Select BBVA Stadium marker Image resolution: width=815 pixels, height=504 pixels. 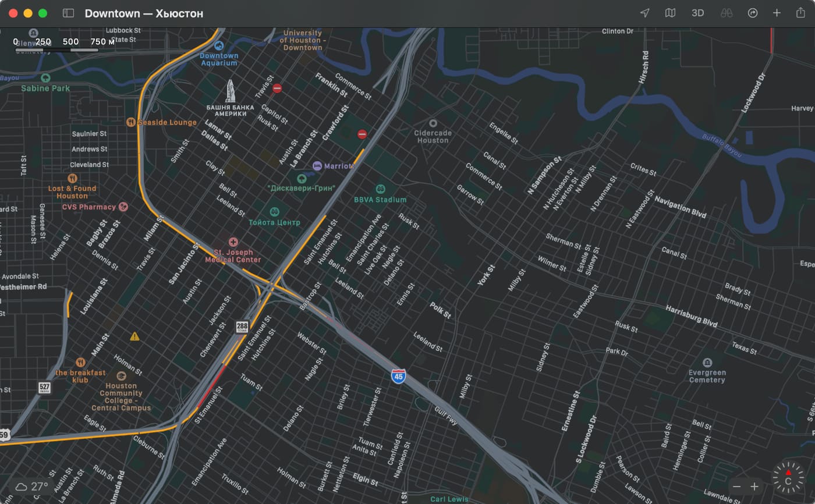pos(380,189)
